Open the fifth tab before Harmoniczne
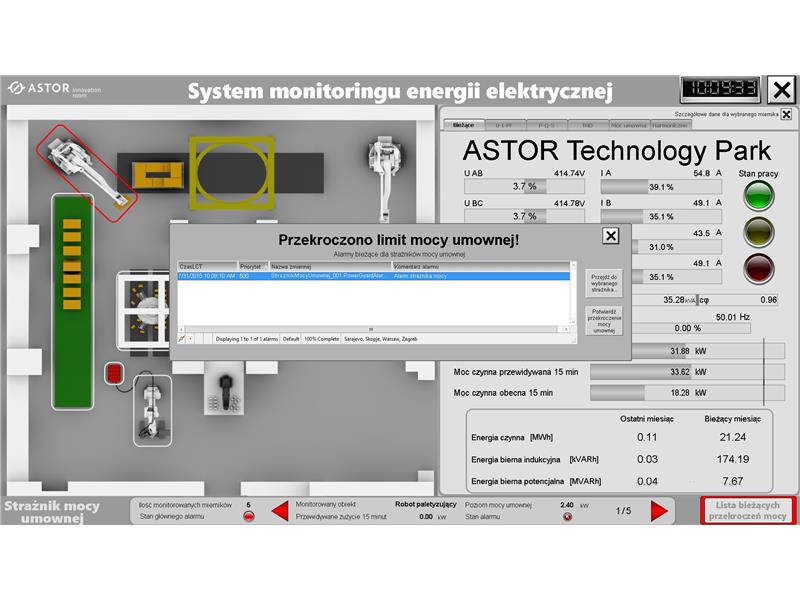Screen dimensions: 800x600 (x=630, y=125)
